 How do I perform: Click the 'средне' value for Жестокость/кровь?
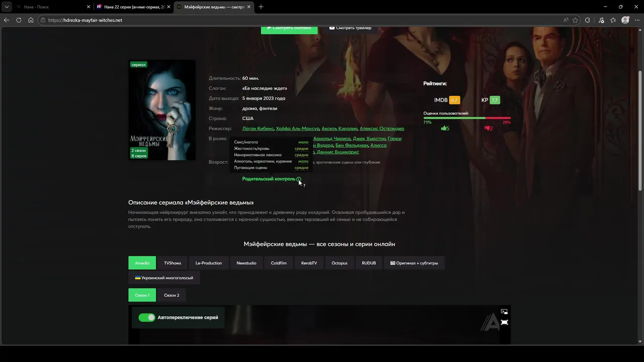pyautogui.click(x=301, y=148)
